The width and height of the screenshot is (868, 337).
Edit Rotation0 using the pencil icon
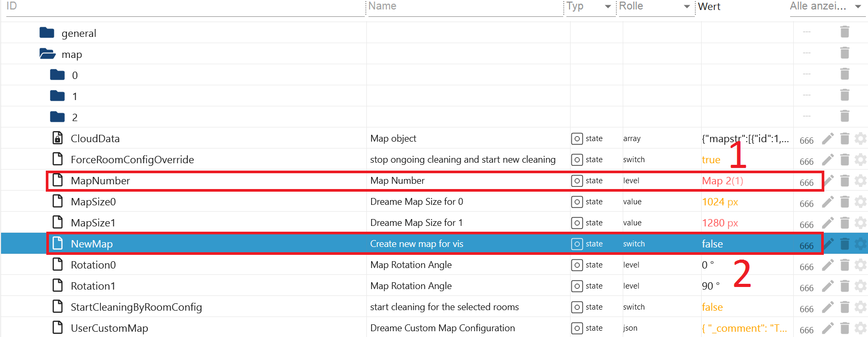(828, 265)
